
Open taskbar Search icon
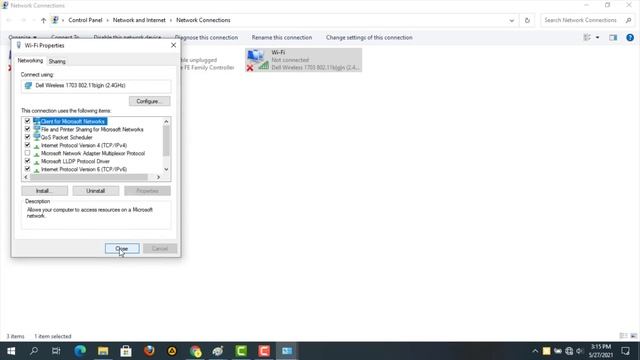(x=34, y=351)
